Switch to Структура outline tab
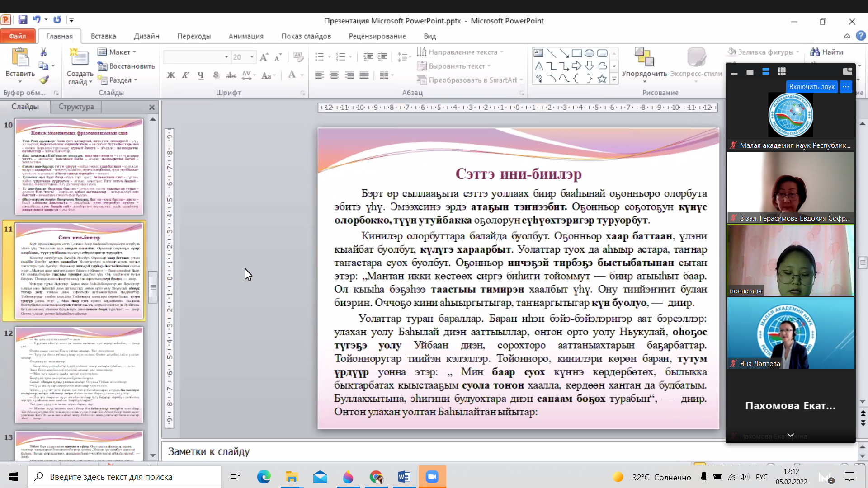 (76, 107)
